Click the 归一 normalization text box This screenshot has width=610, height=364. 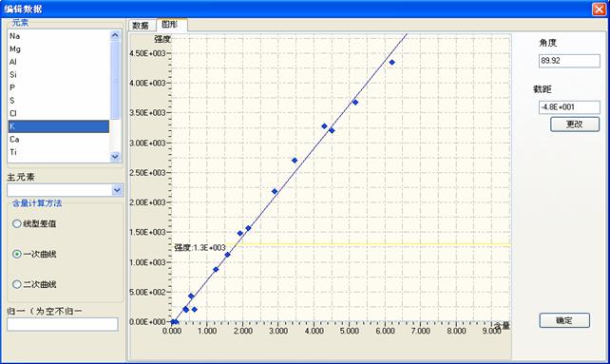coord(63,324)
